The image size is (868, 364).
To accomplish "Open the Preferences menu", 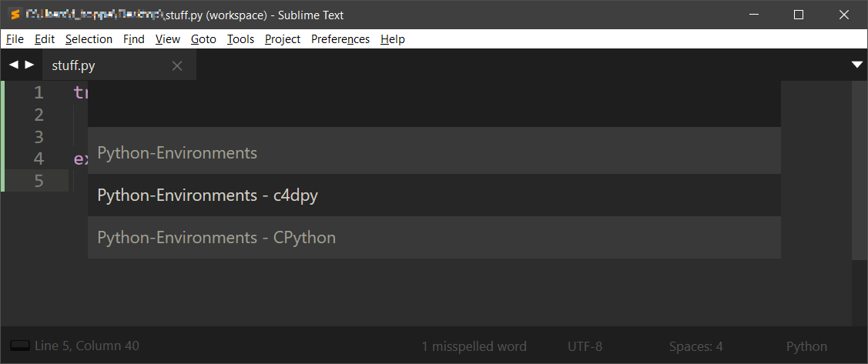I will [340, 39].
